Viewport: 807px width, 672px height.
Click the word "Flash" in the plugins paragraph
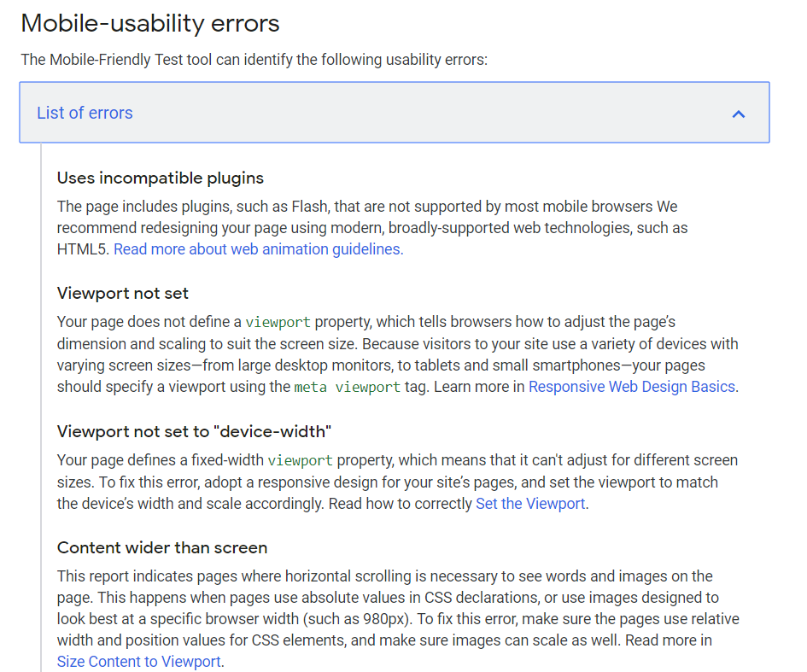(x=310, y=207)
